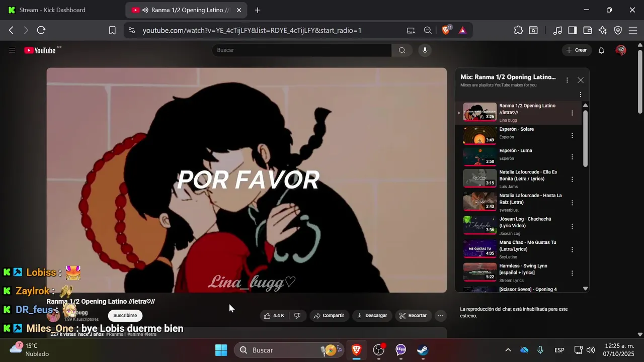Image resolution: width=644 pixels, height=362 pixels.
Task: Open Brave VPN shield icon
Action: tap(618, 30)
